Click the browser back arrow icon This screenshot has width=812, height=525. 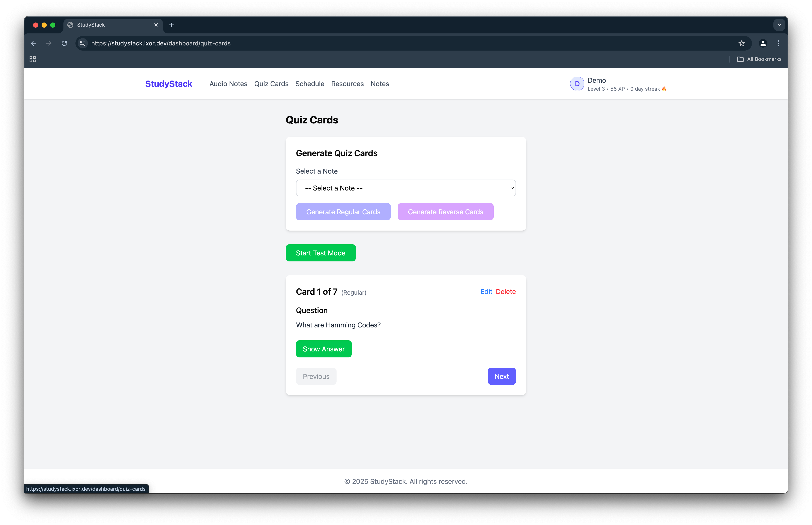[33, 43]
